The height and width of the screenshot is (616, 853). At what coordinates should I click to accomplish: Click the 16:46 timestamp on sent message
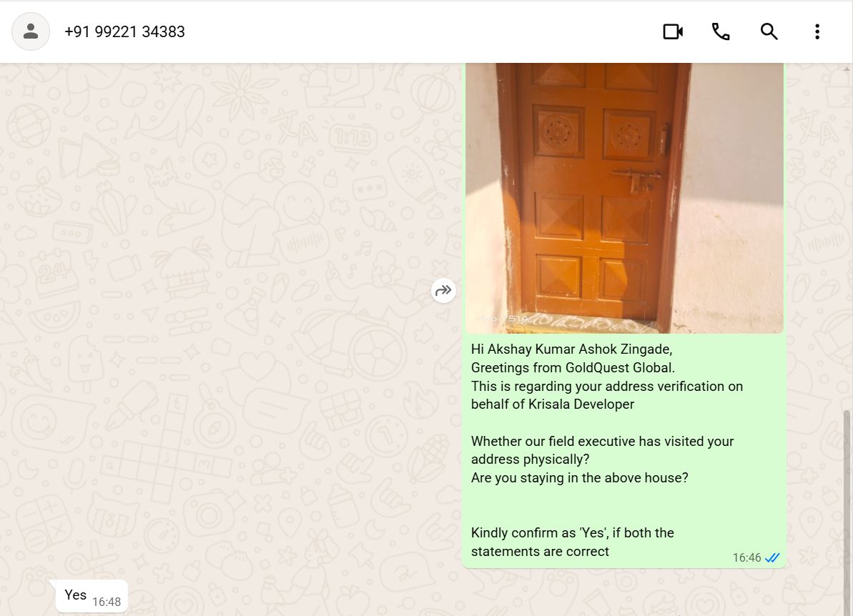747,558
